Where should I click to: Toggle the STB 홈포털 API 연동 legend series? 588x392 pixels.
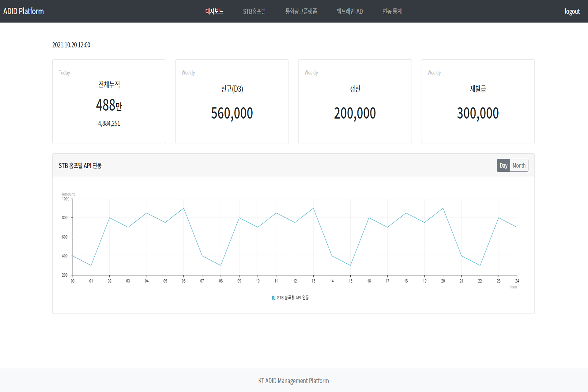point(290,298)
